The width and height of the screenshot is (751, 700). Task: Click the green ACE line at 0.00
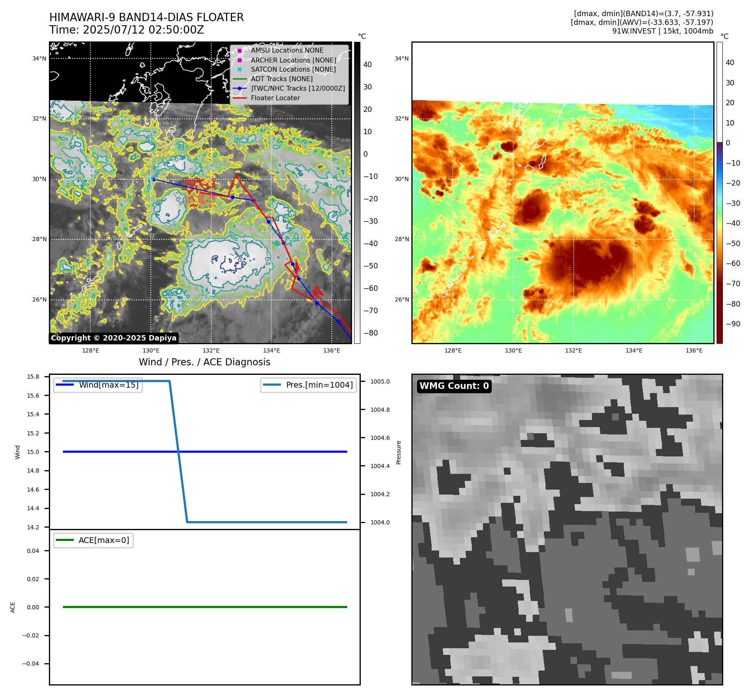pyautogui.click(x=205, y=607)
